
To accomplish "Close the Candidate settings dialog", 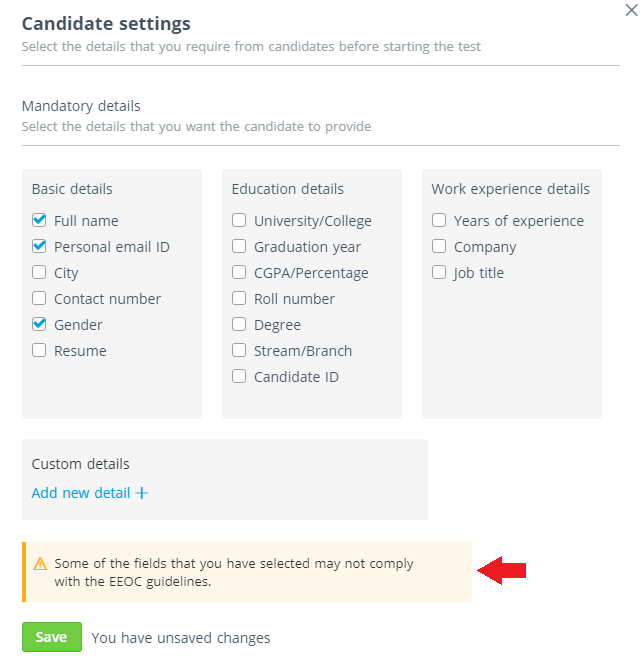I will point(631,10).
